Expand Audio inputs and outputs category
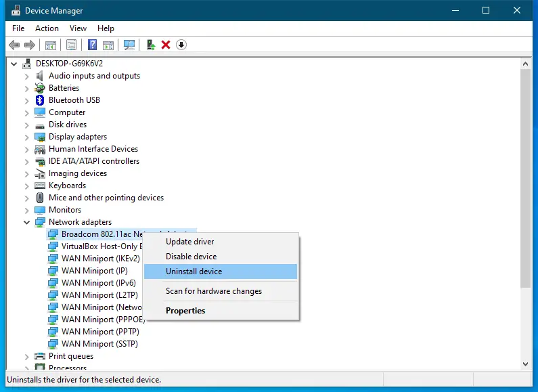 click(27, 77)
